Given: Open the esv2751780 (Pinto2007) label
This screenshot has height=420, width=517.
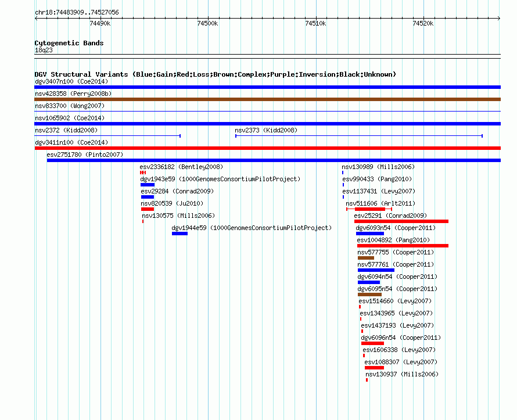Looking at the screenshot, I should [x=85, y=155].
